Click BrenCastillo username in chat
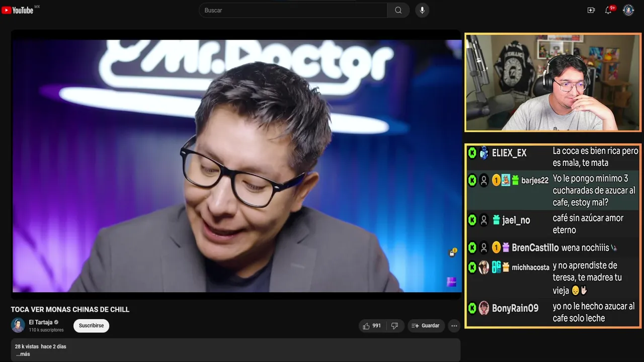The image size is (644, 362). tap(535, 247)
